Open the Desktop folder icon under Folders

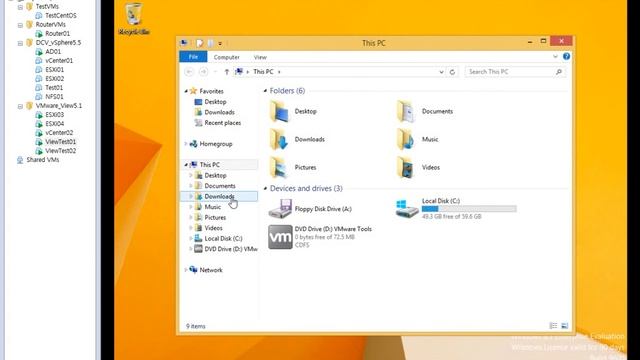[x=280, y=111]
